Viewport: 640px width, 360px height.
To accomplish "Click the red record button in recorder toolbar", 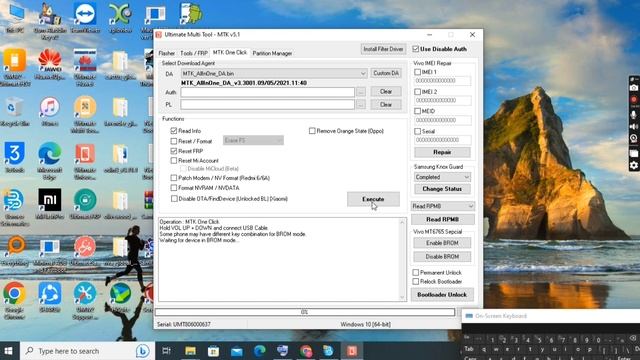I will tap(633, 100).
